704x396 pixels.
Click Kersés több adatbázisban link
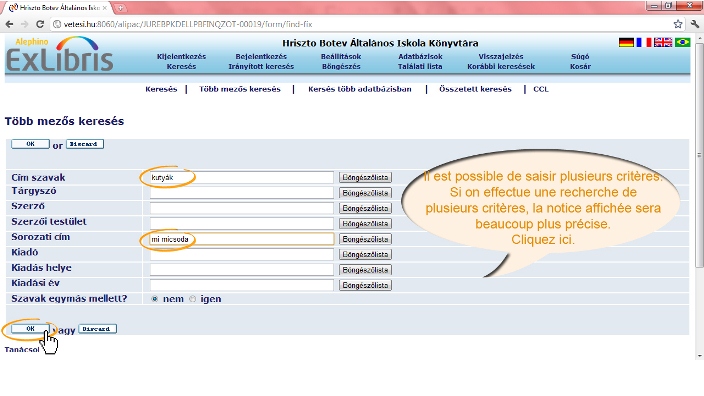(360, 89)
